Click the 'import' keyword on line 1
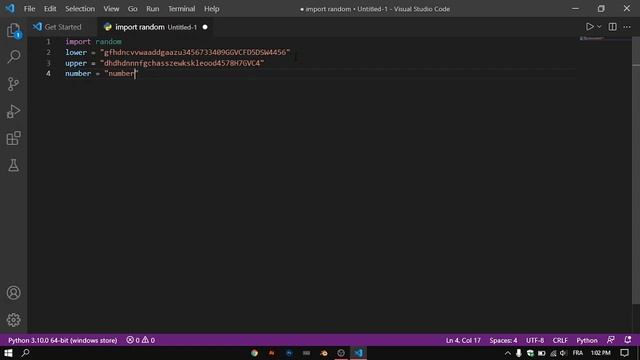The image size is (640, 360). [x=78, y=42]
